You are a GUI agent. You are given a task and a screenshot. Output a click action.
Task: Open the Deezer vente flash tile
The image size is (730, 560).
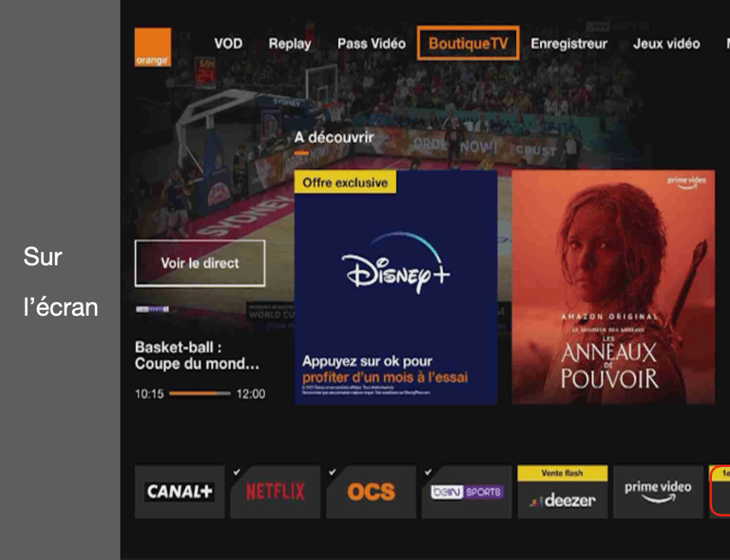click(563, 492)
